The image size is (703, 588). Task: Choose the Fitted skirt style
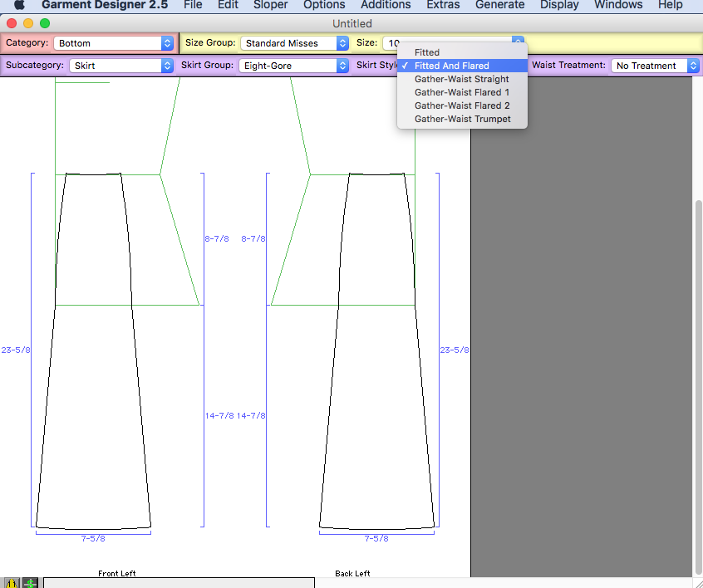pyautogui.click(x=462, y=52)
